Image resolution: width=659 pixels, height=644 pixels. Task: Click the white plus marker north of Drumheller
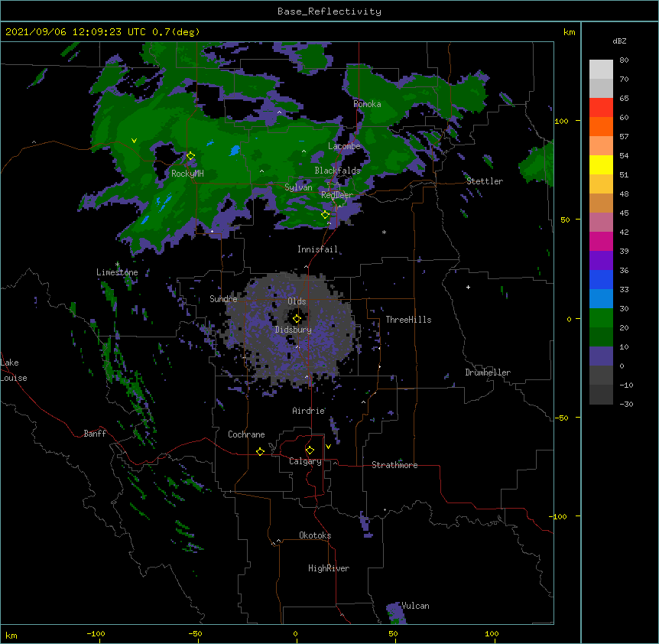[x=468, y=287]
